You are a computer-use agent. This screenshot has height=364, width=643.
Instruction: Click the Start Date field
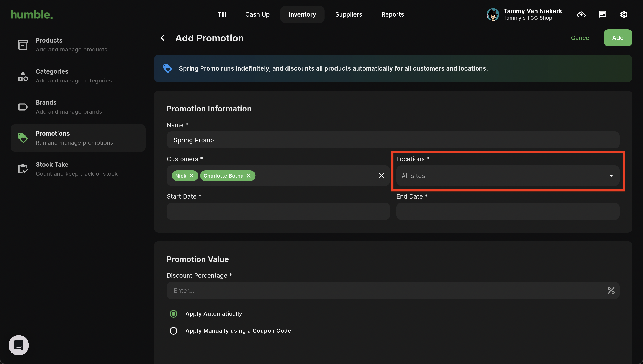[x=278, y=211]
